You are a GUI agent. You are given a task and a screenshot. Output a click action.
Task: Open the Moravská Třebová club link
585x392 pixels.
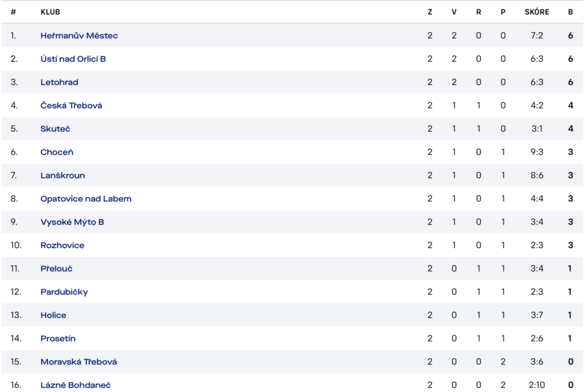79,361
